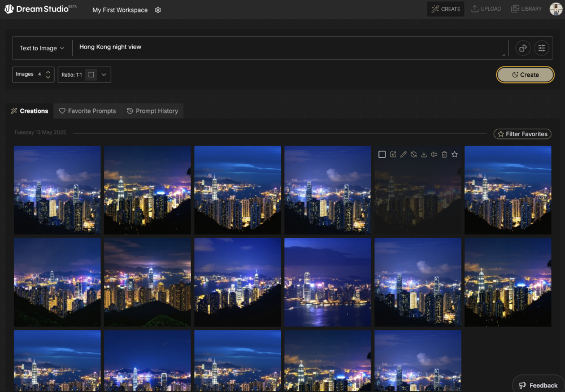
Task: Switch to the Prompt History tab
Action: [x=153, y=111]
